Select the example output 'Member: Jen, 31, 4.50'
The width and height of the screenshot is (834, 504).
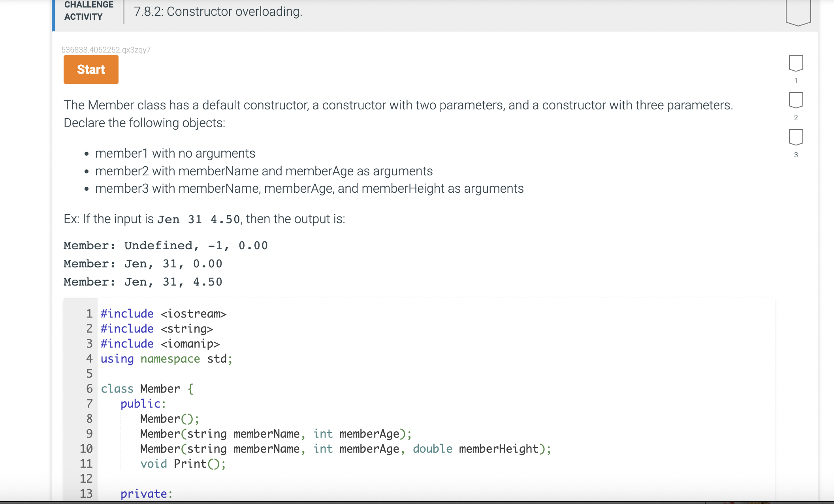click(x=143, y=281)
